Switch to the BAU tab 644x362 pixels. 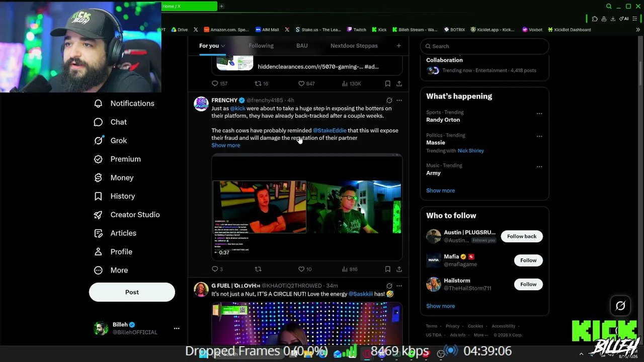click(302, 46)
